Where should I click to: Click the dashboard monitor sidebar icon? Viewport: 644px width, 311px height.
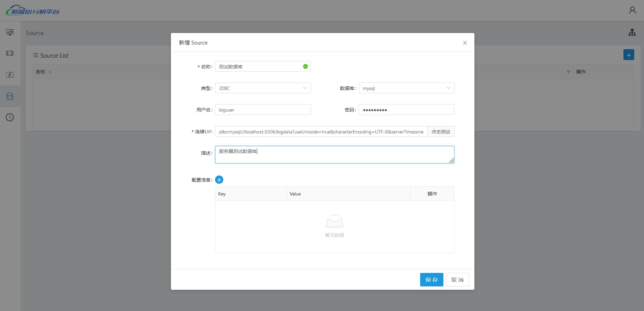[10, 32]
